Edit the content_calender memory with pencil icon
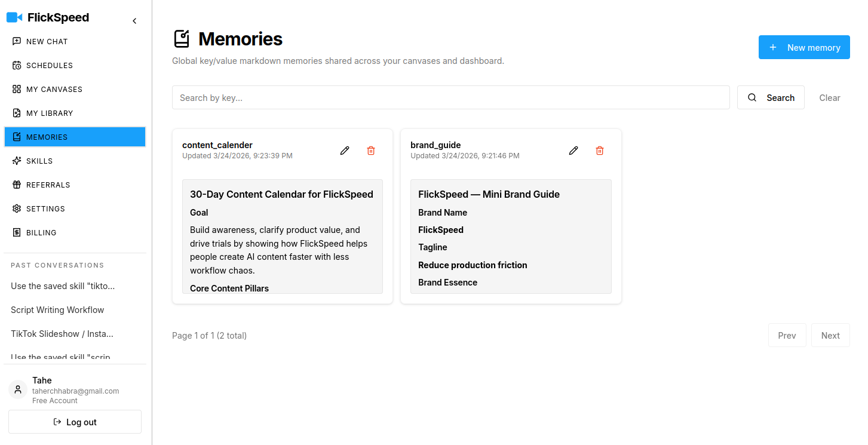Viewport: 868px width, 445px height. click(x=345, y=151)
